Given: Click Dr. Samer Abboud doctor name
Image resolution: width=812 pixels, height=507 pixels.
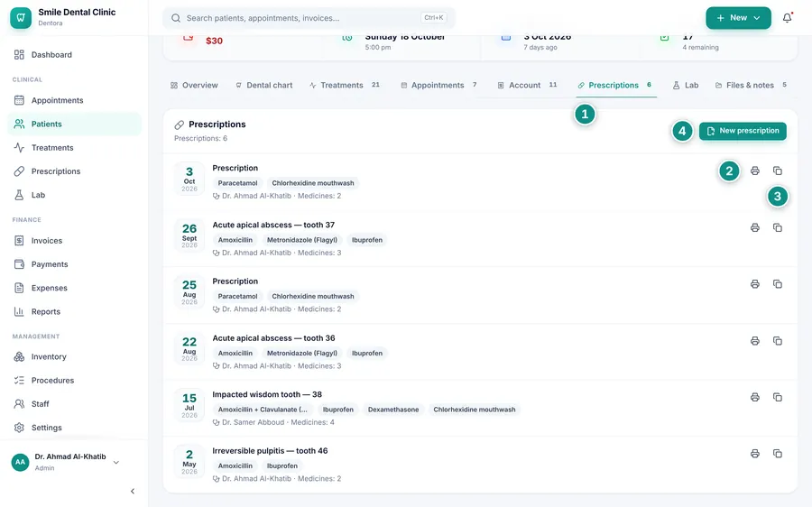Looking at the screenshot, I should click(x=254, y=422).
